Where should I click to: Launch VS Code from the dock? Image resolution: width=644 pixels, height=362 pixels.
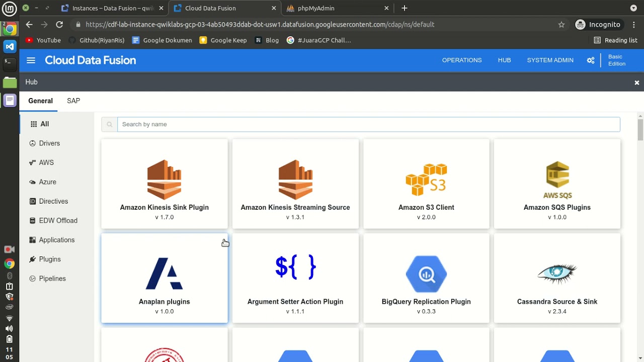pyautogui.click(x=10, y=46)
